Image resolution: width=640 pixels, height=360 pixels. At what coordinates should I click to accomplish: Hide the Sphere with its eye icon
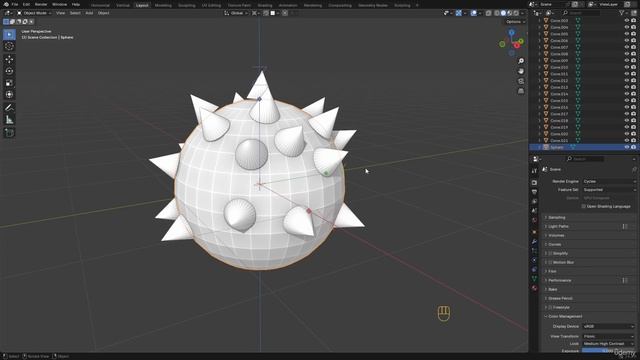point(627,147)
